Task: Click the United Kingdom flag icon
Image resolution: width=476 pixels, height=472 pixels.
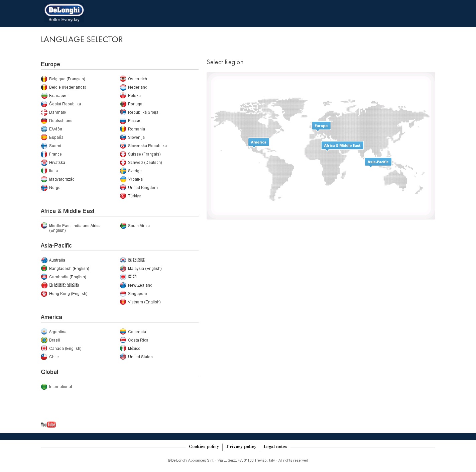Action: click(123, 188)
